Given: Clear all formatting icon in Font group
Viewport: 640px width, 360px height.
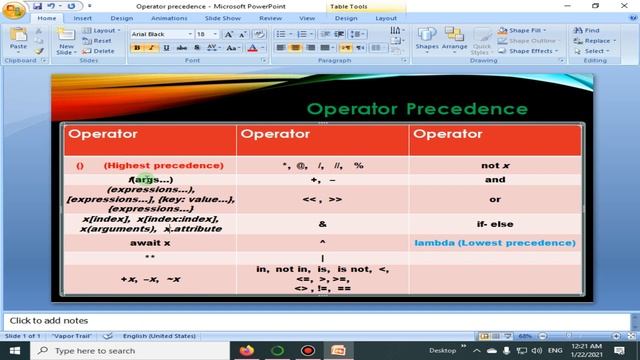Looking at the screenshot, I should (259, 34).
